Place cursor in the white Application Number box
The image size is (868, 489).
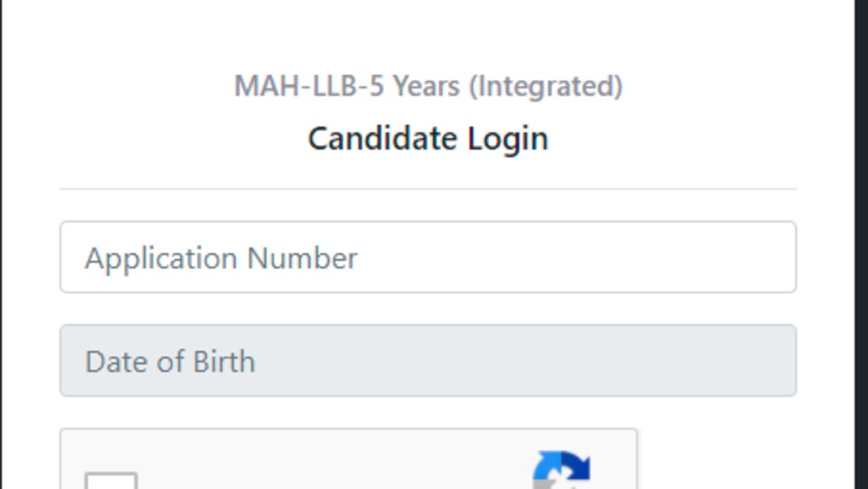tap(428, 257)
